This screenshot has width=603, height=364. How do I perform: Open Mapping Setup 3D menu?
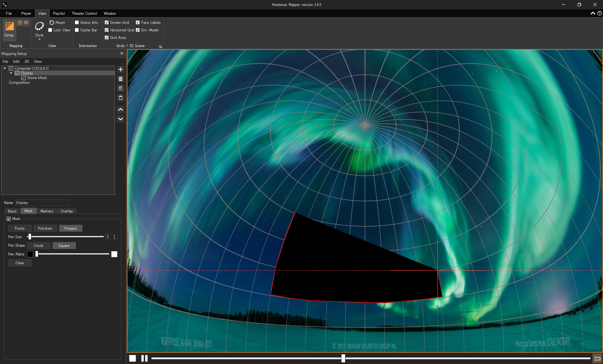click(27, 62)
